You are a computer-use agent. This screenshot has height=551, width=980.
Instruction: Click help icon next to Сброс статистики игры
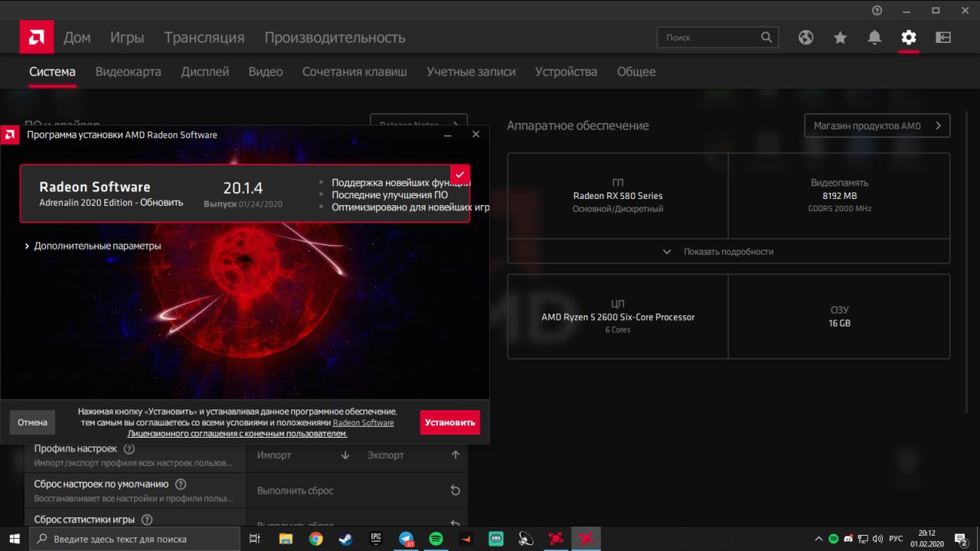[x=147, y=520]
